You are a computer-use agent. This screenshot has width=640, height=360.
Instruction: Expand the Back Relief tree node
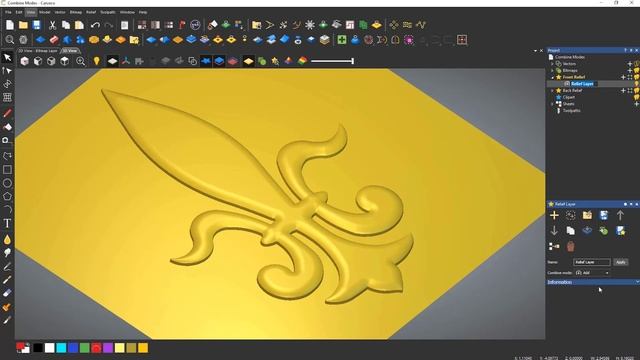[x=552, y=91]
